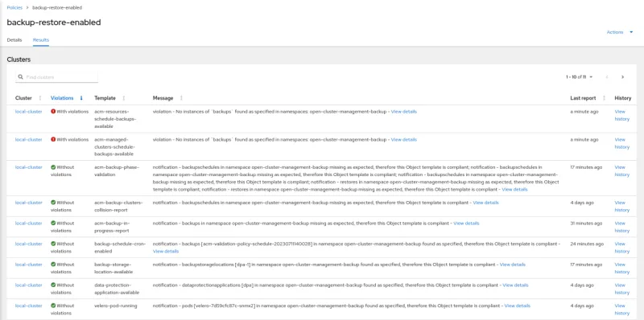View details for acm-managed-clusters-schedule-backups-available violation
Viewport: 644px width, 320px height.
coord(404,139)
